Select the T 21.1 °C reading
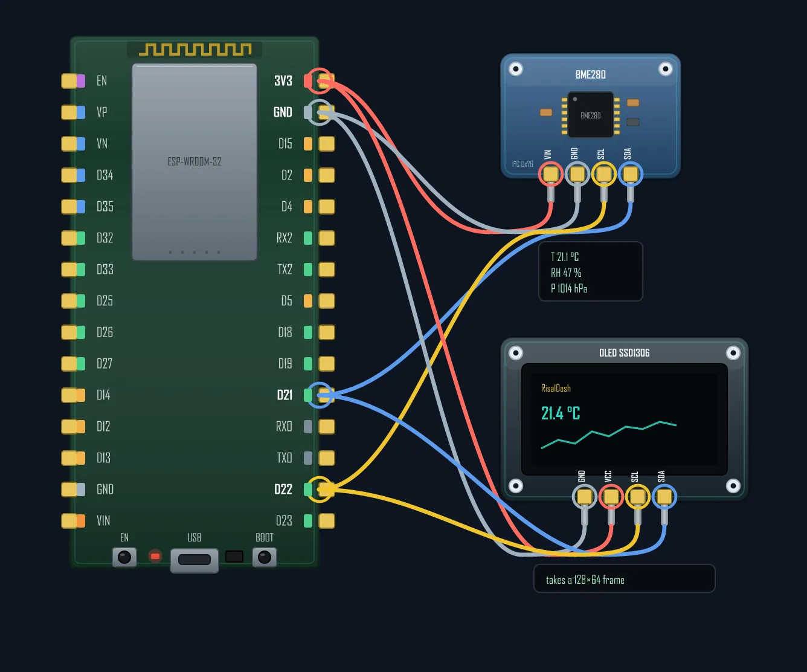 (x=565, y=257)
